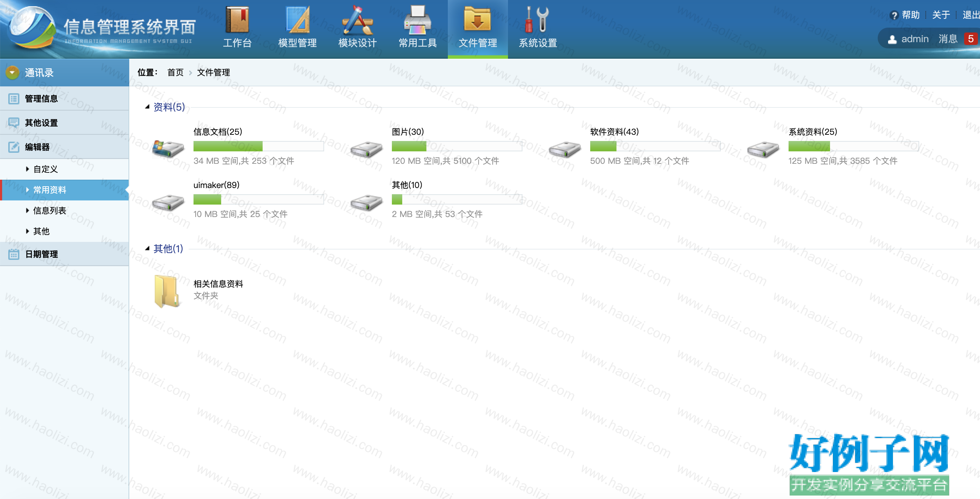Viewport: 980px width, 499px height.
Task: Click the help question mark icon
Action: 894,15
